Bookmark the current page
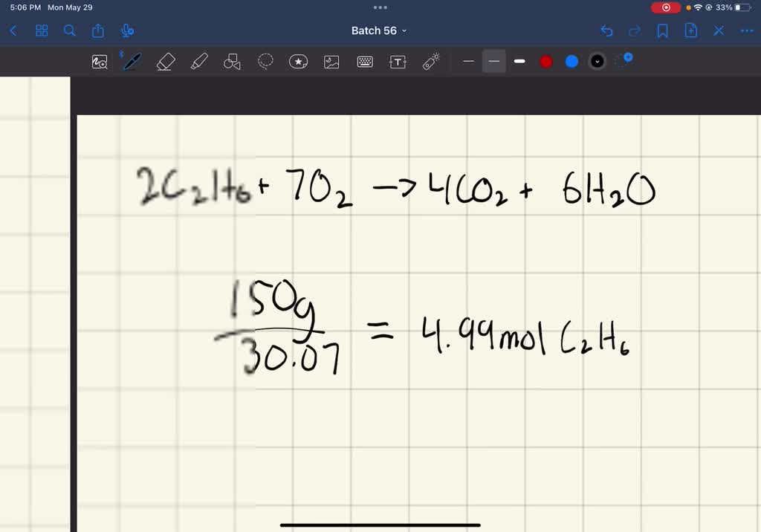 coord(662,30)
